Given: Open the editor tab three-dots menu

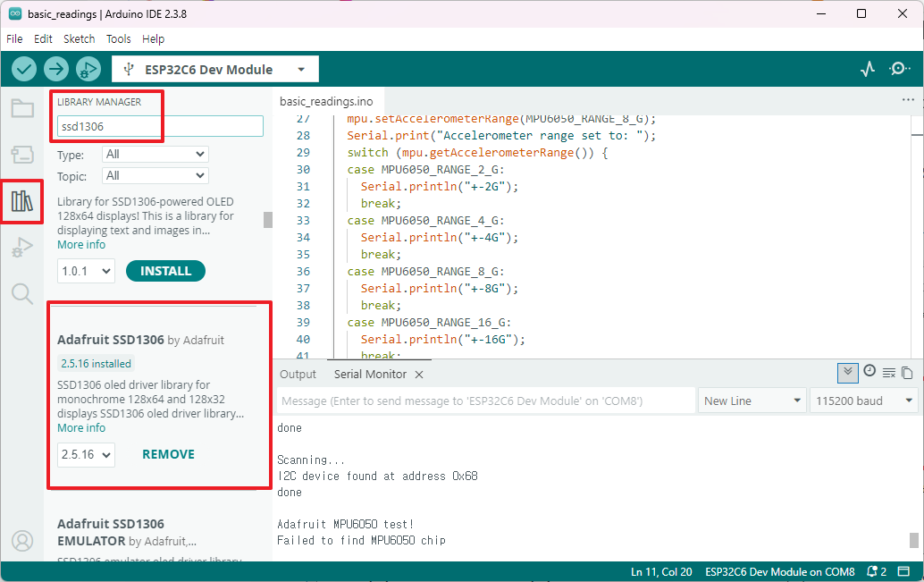Looking at the screenshot, I should (x=908, y=99).
